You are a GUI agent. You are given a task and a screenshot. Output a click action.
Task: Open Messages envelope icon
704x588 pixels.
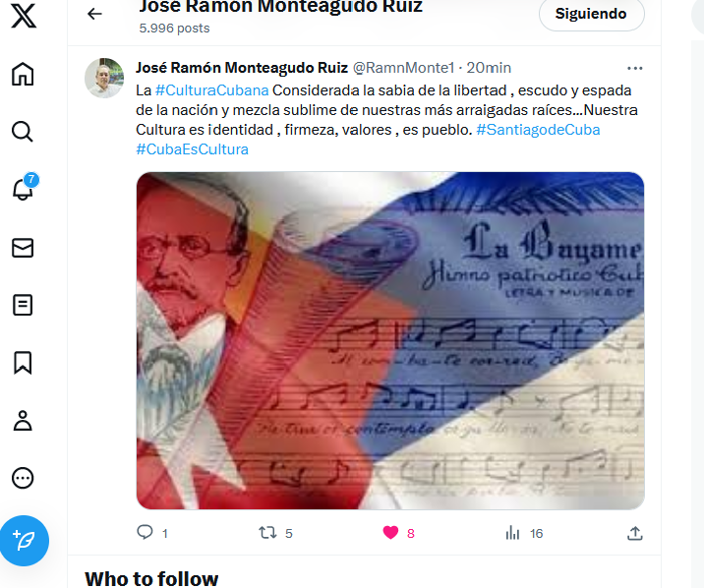[23, 248]
